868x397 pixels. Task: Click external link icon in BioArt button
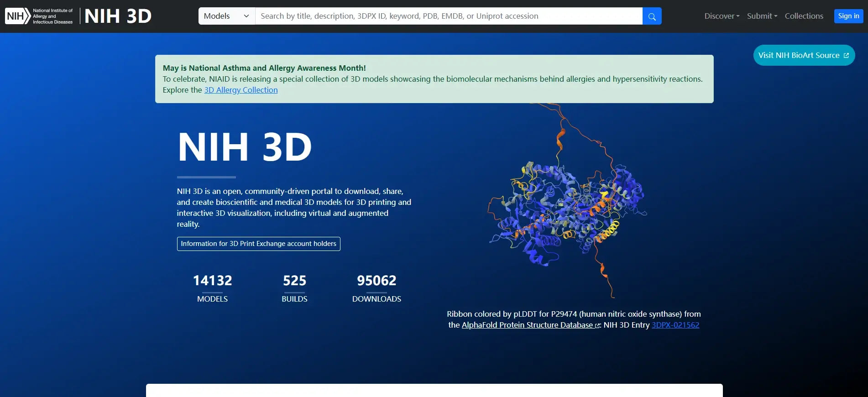click(x=846, y=55)
